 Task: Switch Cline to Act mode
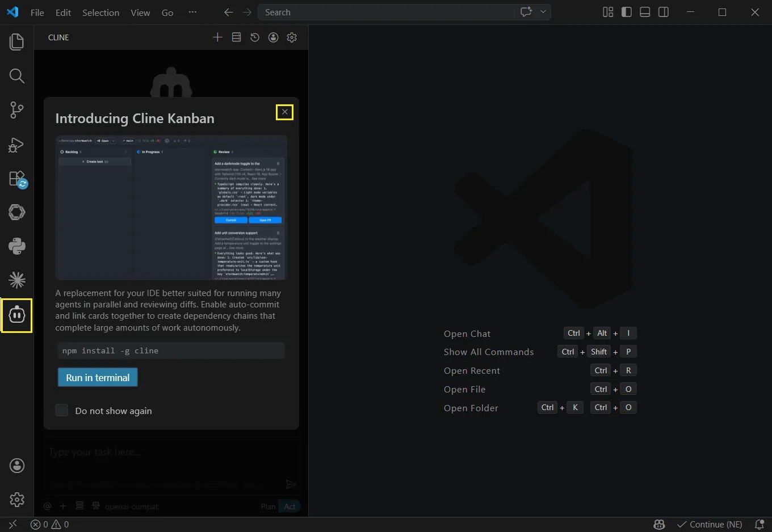coord(289,506)
